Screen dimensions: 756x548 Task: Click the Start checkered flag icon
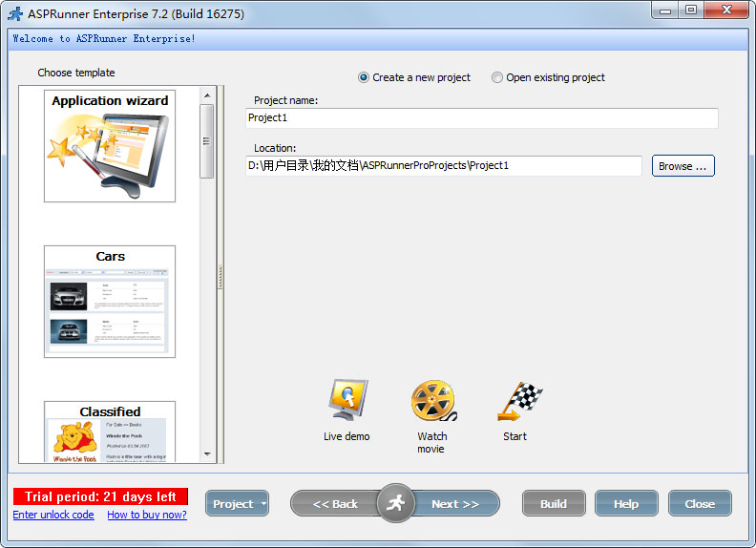pos(518,401)
